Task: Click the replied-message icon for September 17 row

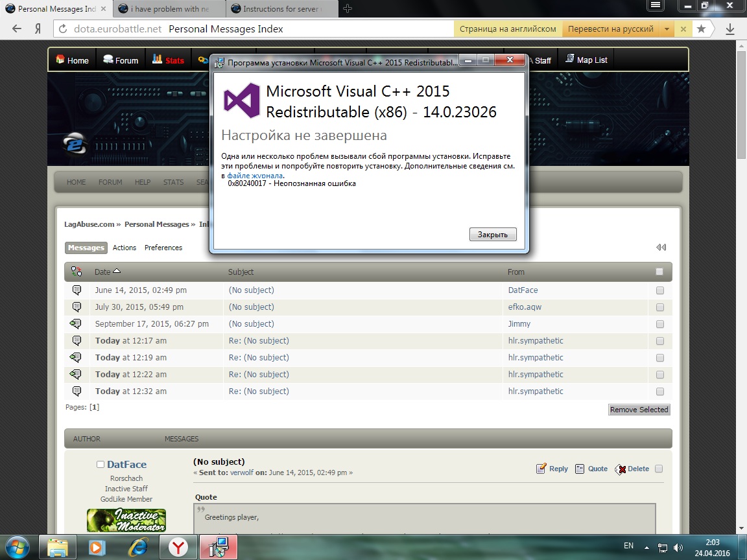Action: point(76,324)
